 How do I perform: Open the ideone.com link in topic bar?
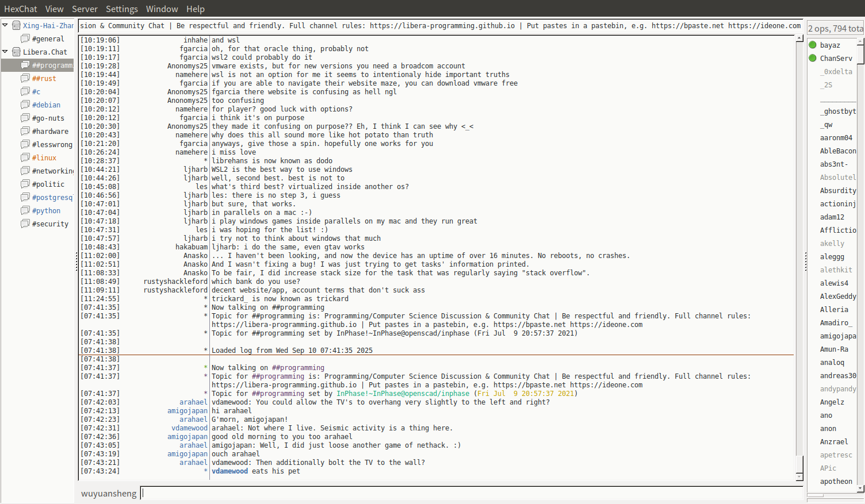coord(764,25)
